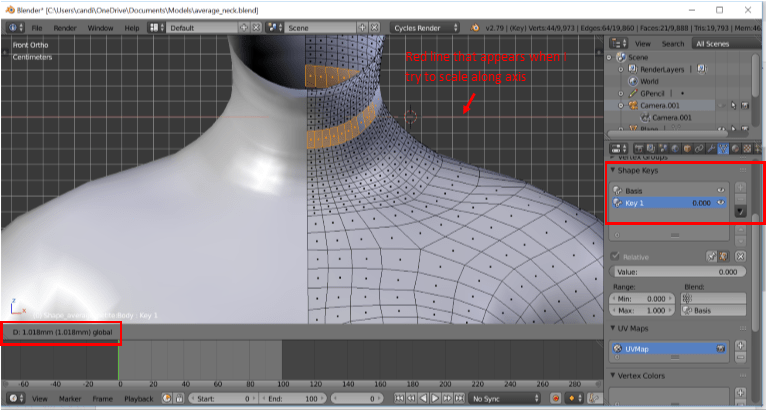Toggle timeline lock time to other windows
This screenshot has width=767, height=411.
click(180, 398)
